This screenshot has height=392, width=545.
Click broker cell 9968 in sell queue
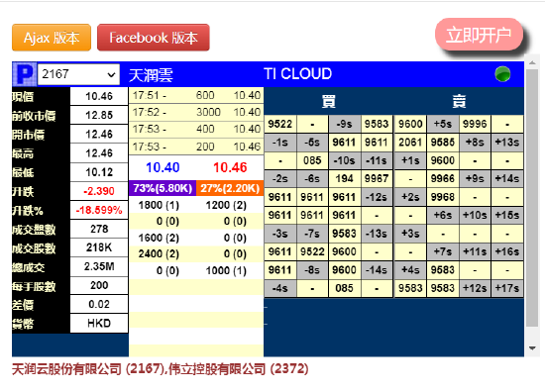[443, 197]
